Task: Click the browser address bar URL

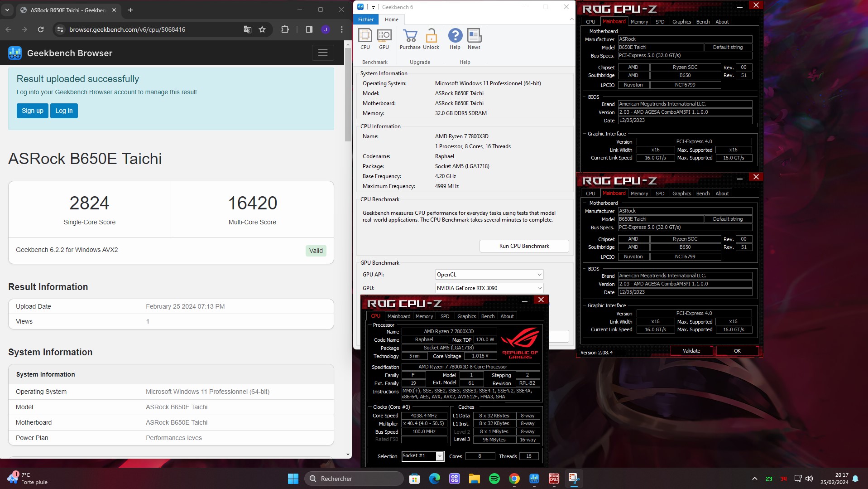Action: click(127, 29)
